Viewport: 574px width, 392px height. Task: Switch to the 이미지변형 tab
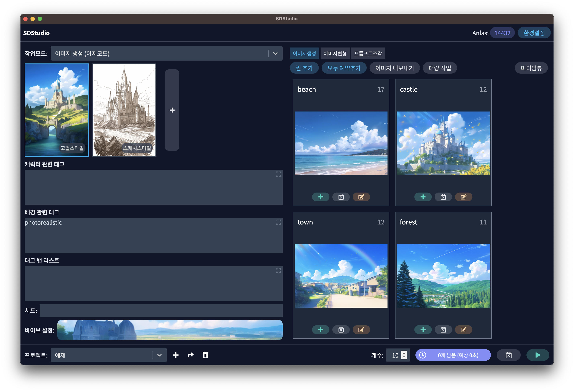click(335, 53)
